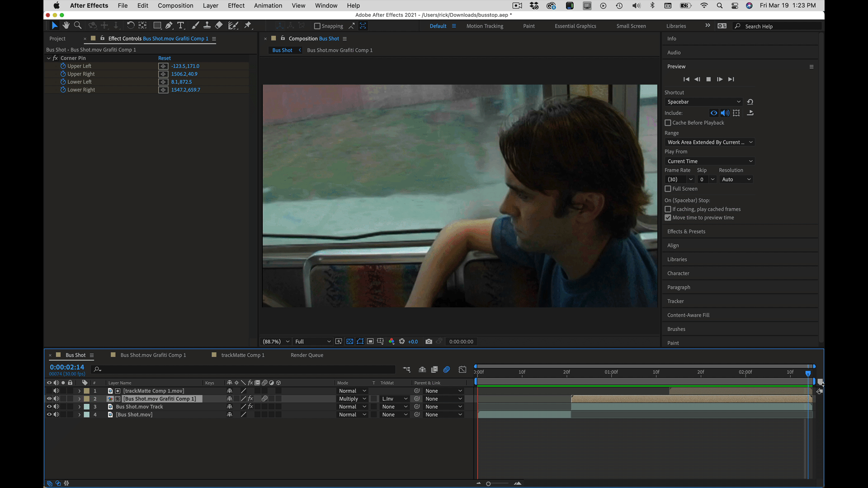Open the Multiply blending mode dropdown
This screenshot has height=488, width=868.
tap(352, 399)
